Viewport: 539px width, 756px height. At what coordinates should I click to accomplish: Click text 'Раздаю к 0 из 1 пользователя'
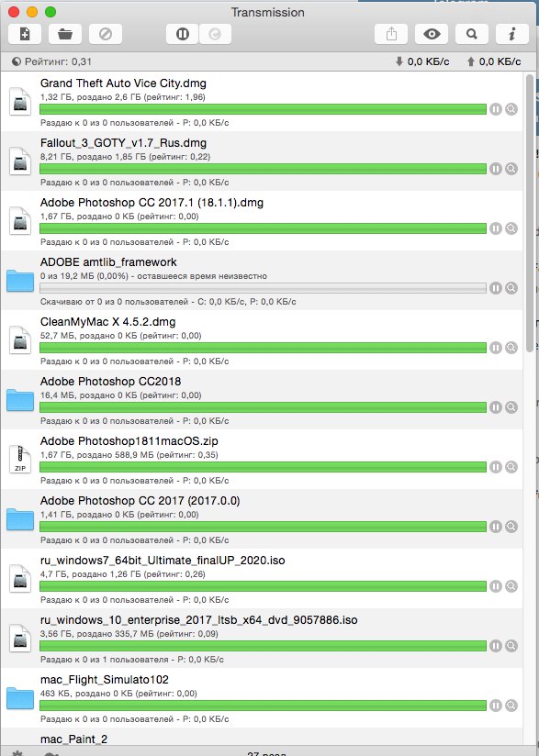coord(105,660)
